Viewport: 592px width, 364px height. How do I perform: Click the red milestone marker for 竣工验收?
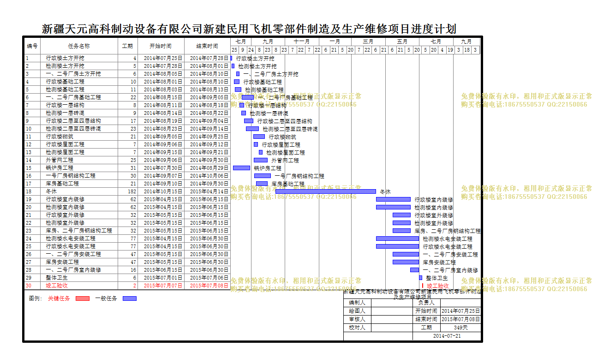click(423, 286)
